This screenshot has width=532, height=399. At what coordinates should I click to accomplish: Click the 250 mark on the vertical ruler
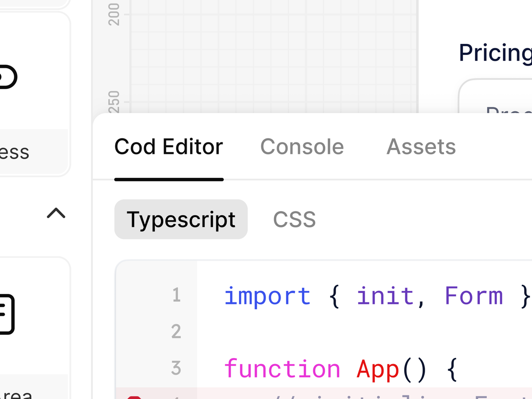click(114, 102)
